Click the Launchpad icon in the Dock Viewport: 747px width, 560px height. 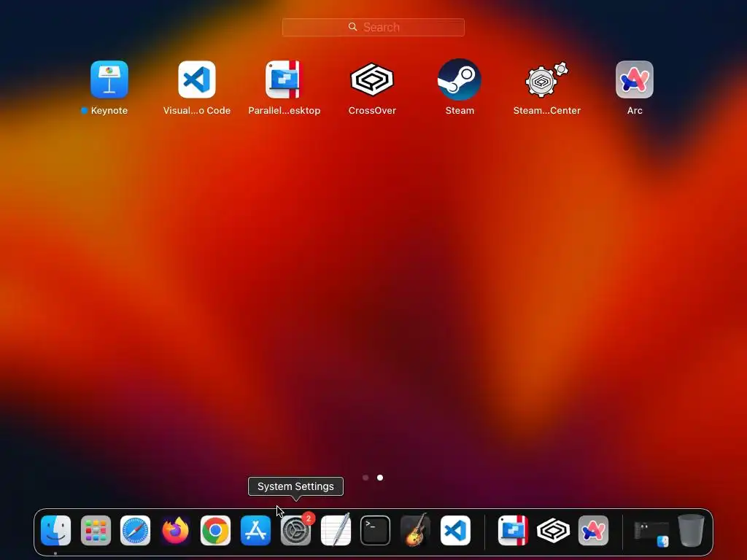[96, 531]
